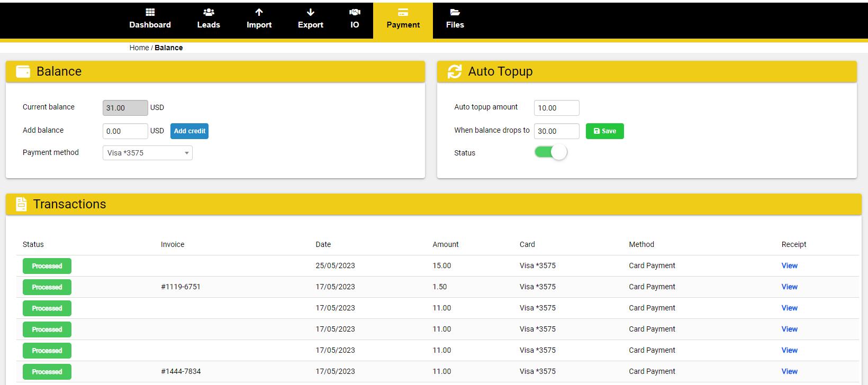
Task: Click the Receipt column header
Action: (794, 244)
